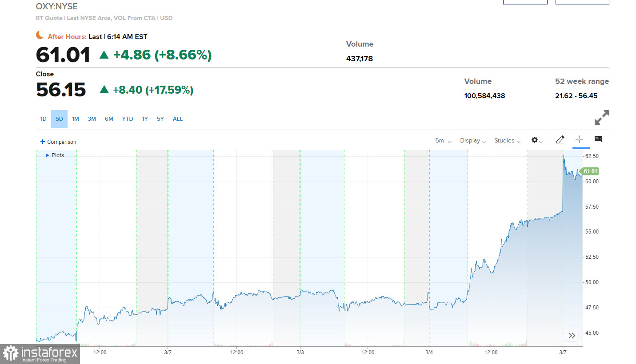
Task: Click the 3/7 date marker on the axis
Action: click(x=563, y=352)
